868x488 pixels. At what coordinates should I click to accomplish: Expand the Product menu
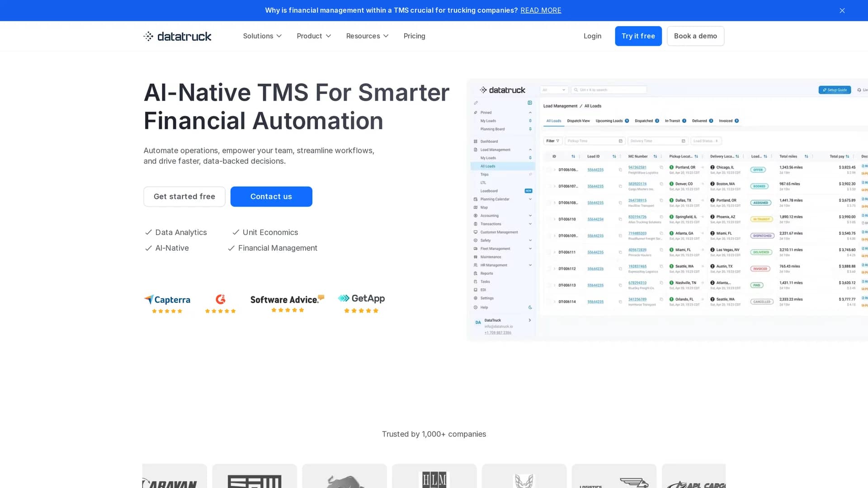(x=314, y=36)
